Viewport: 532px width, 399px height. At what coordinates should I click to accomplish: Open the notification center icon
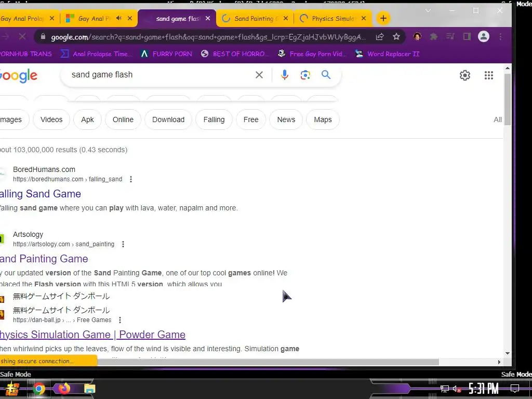(x=515, y=389)
